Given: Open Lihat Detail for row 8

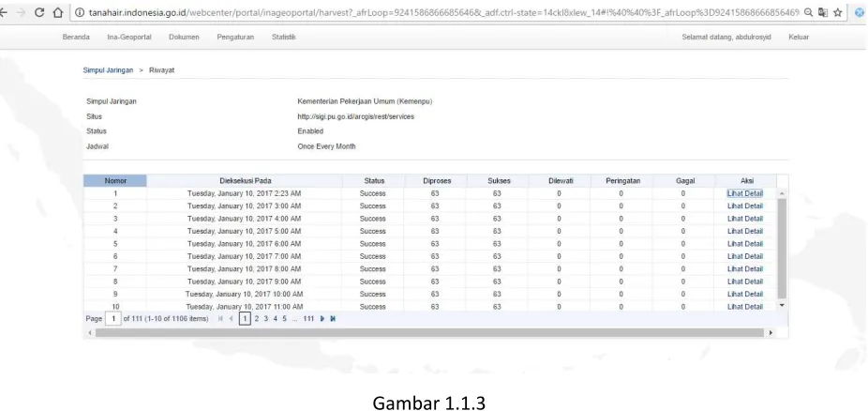Looking at the screenshot, I should 744,282.
